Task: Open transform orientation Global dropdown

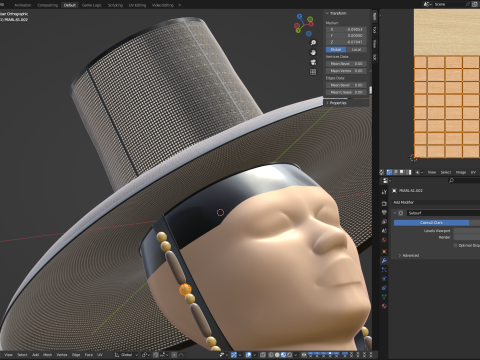Action: click(126, 355)
